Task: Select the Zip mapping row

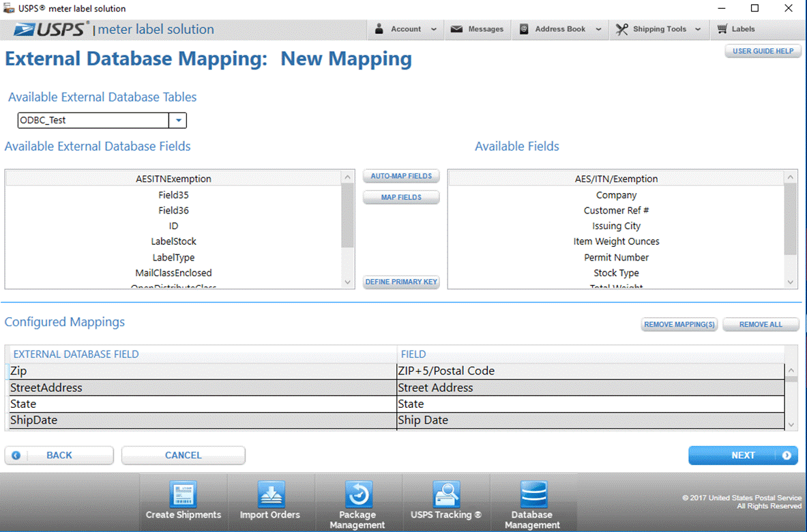Action: point(396,371)
